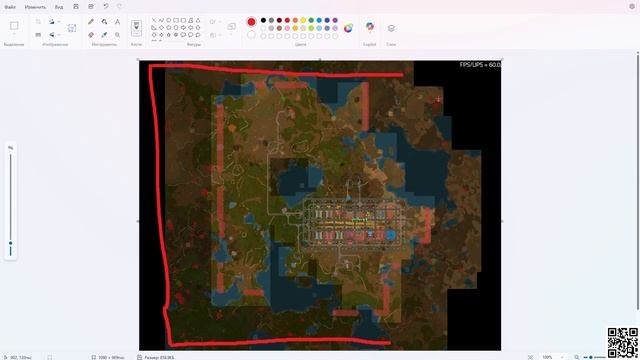Select the Eraser tool
This screenshot has height=360, width=640.
point(91,35)
